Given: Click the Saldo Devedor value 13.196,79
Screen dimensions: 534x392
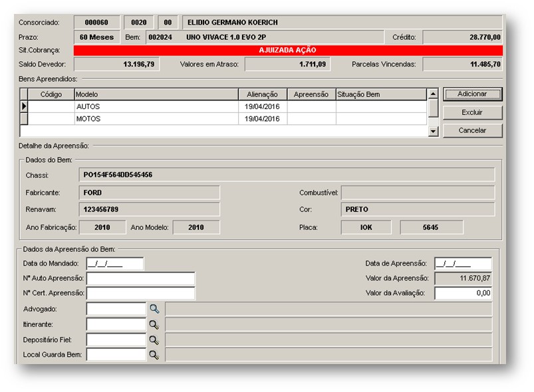Looking at the screenshot, I should (116, 64).
